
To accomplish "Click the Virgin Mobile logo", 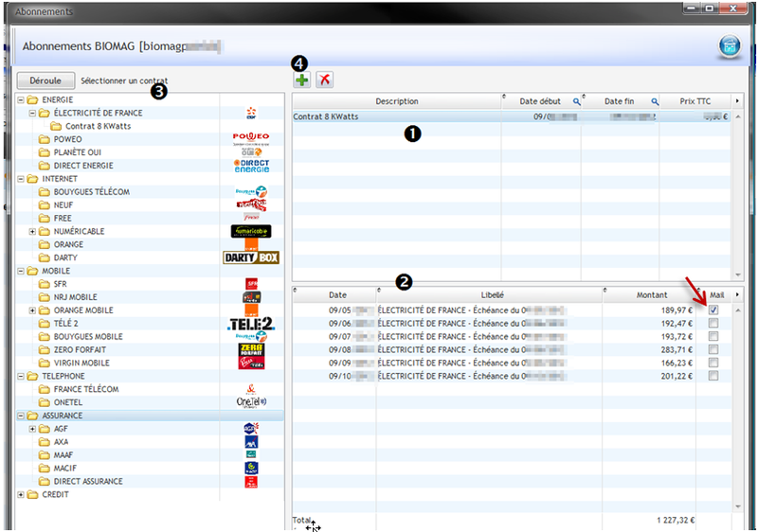I will click(x=251, y=363).
